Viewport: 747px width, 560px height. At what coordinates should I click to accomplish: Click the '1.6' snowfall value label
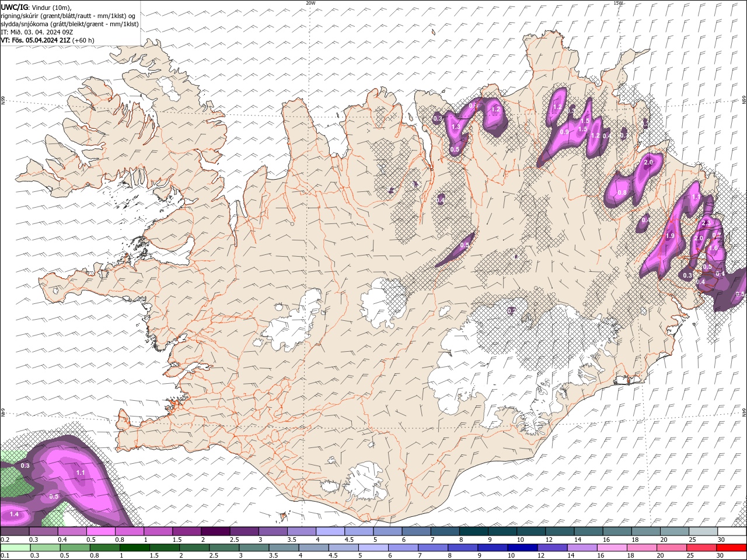click(x=713, y=248)
